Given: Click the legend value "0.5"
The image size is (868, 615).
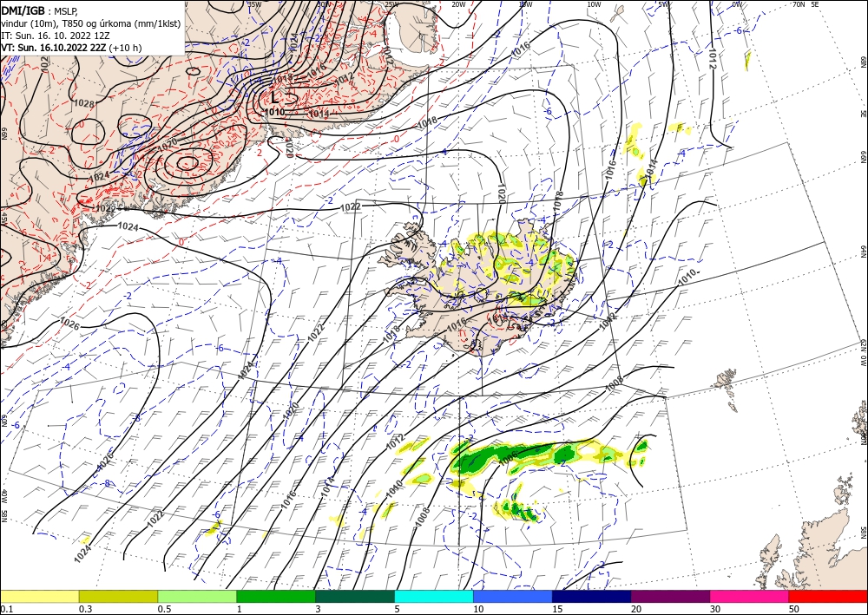Looking at the screenshot, I should 164,609.
